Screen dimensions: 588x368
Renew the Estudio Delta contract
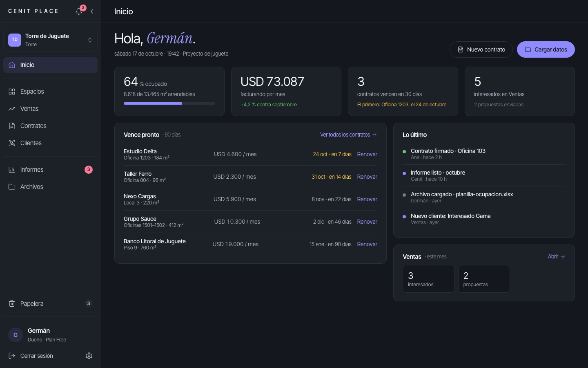coord(367,154)
